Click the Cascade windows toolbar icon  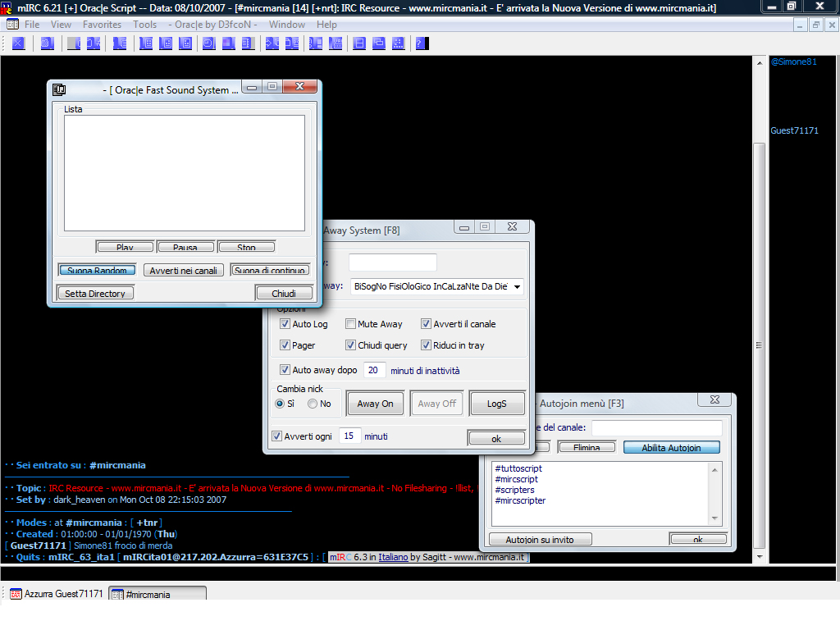(379, 43)
